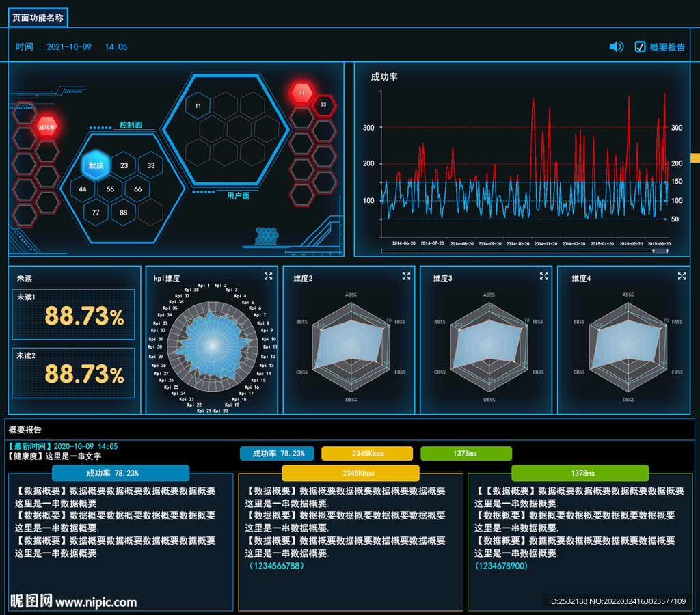Mute the speaker sound icon

[x=616, y=46]
